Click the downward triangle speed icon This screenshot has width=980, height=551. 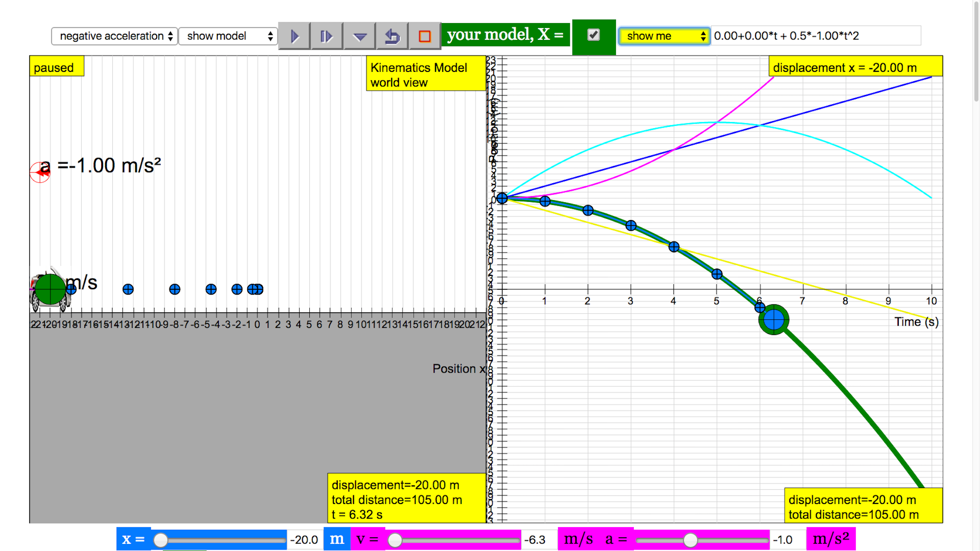(360, 36)
